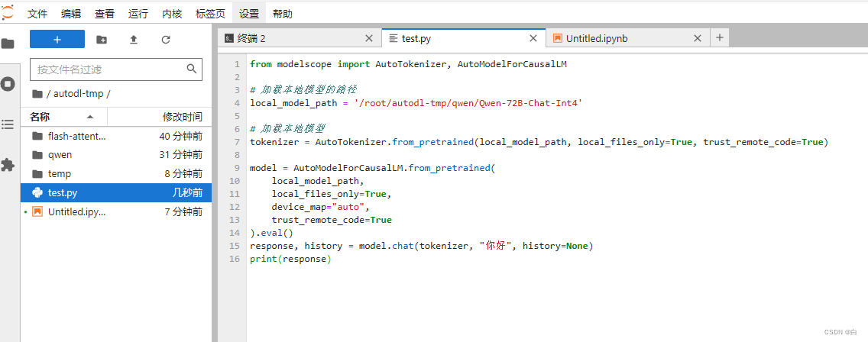Click the '8 分钟前' modified time cell

[x=183, y=174]
